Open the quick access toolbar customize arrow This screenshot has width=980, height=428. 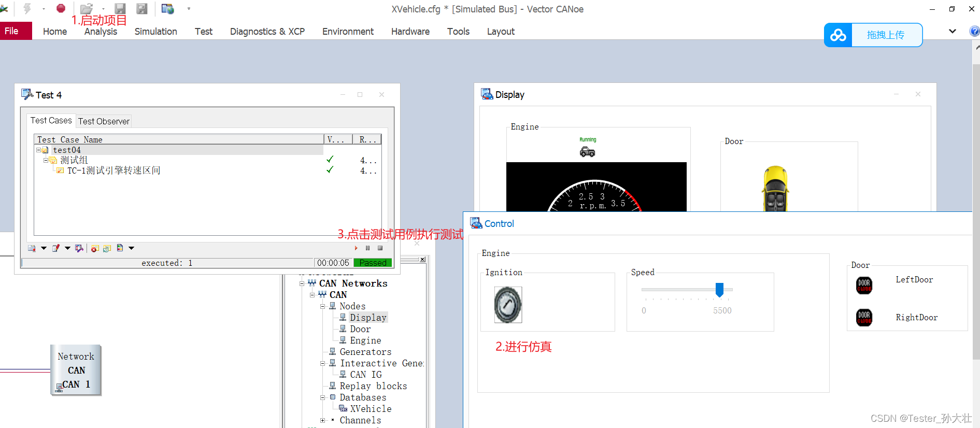point(189,9)
